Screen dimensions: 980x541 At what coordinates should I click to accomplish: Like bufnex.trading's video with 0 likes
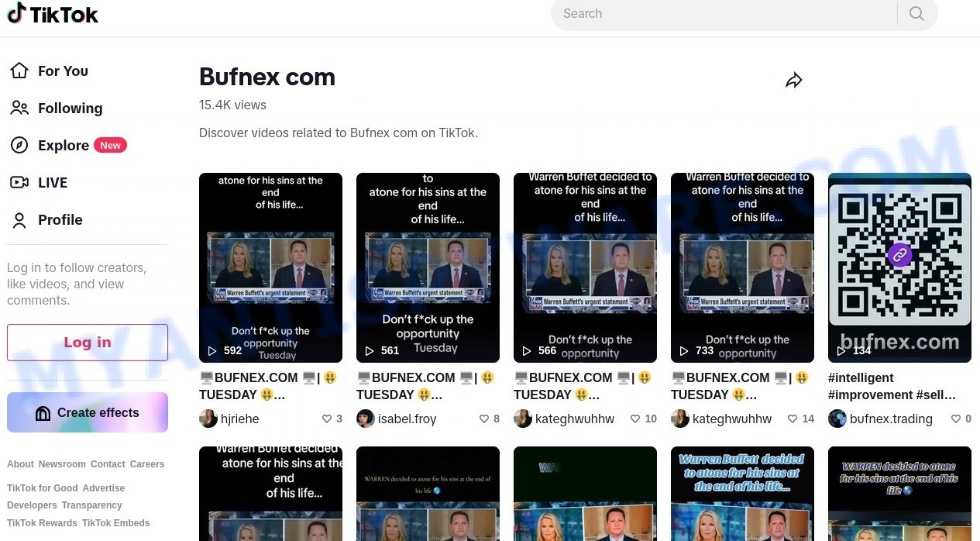tap(955, 419)
